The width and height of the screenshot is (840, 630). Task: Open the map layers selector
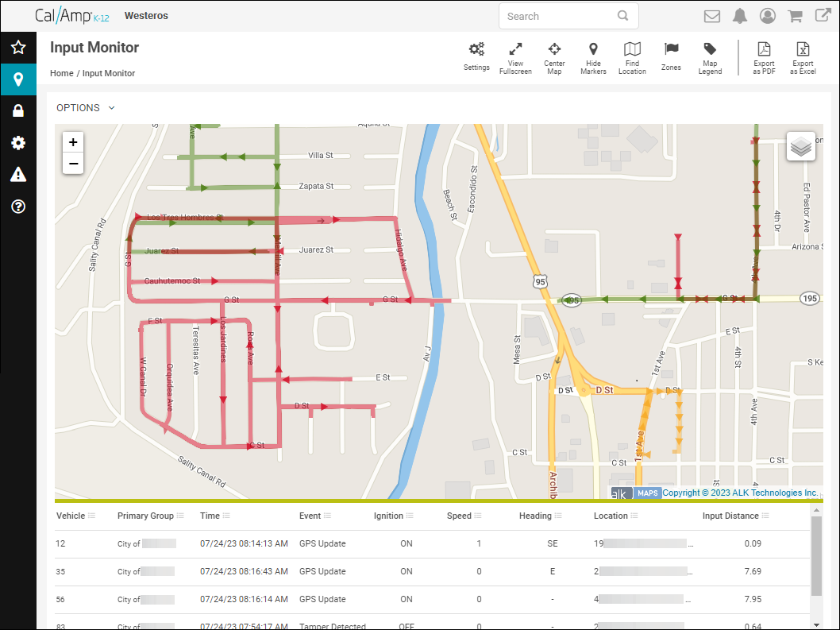click(801, 146)
